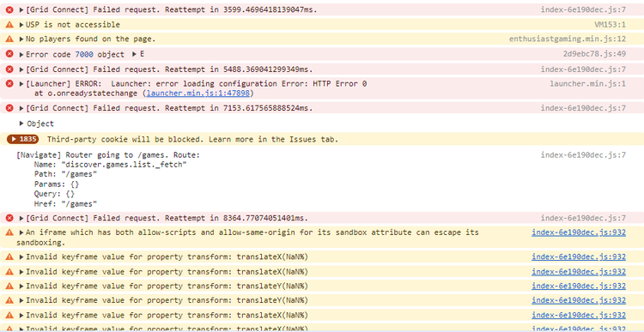Click the error icon on the 3599.469 reattempt row

(9, 9)
